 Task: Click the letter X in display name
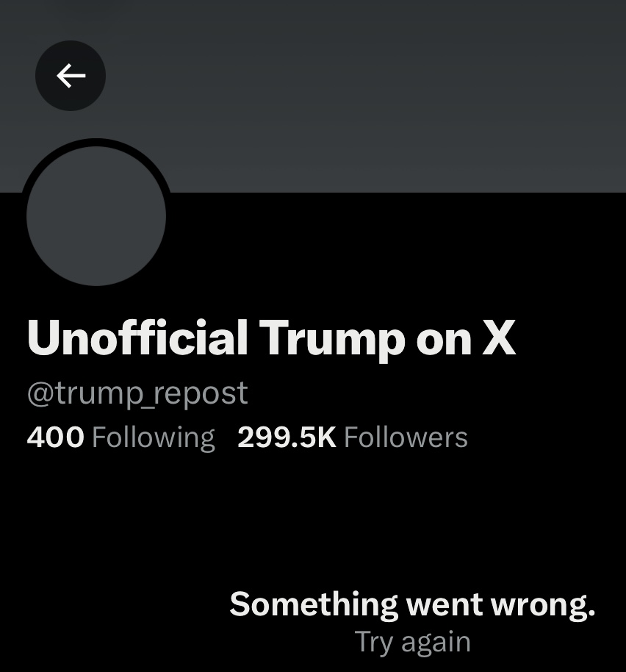(499, 338)
